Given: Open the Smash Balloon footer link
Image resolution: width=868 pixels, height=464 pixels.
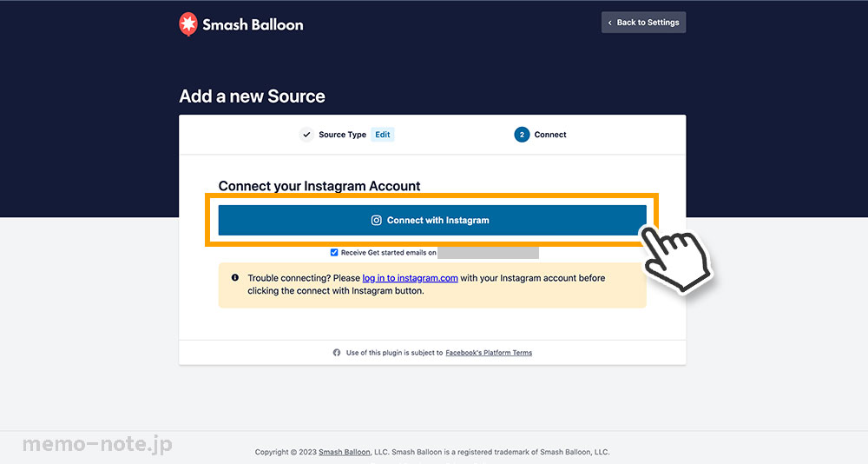Looking at the screenshot, I should (345, 452).
